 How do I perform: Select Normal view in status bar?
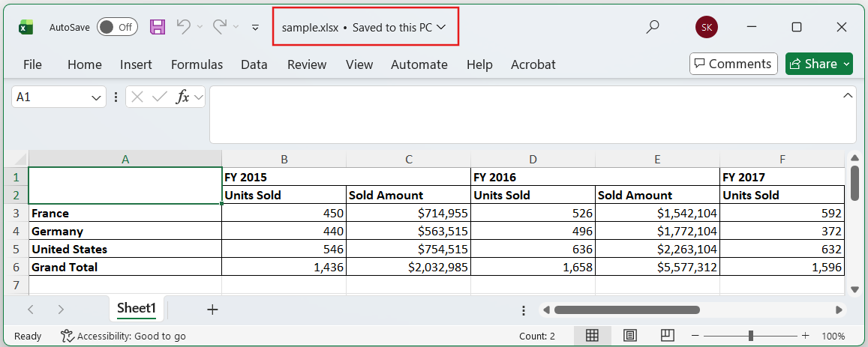592,336
